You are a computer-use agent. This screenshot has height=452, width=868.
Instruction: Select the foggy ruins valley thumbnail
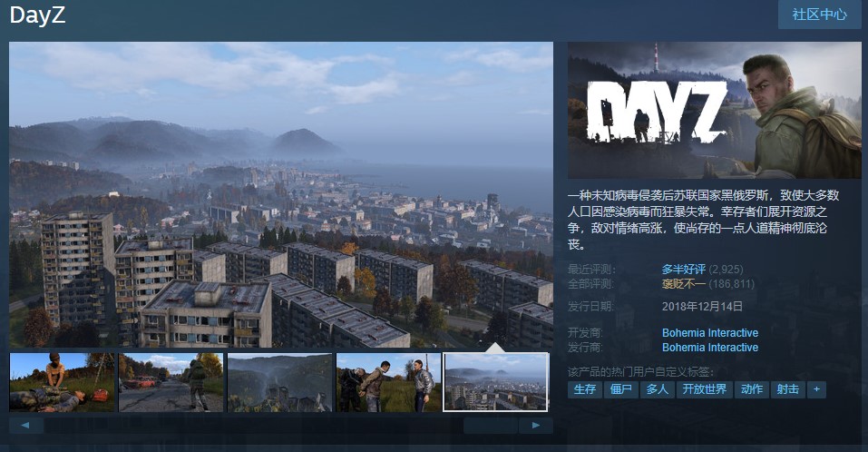(x=279, y=382)
